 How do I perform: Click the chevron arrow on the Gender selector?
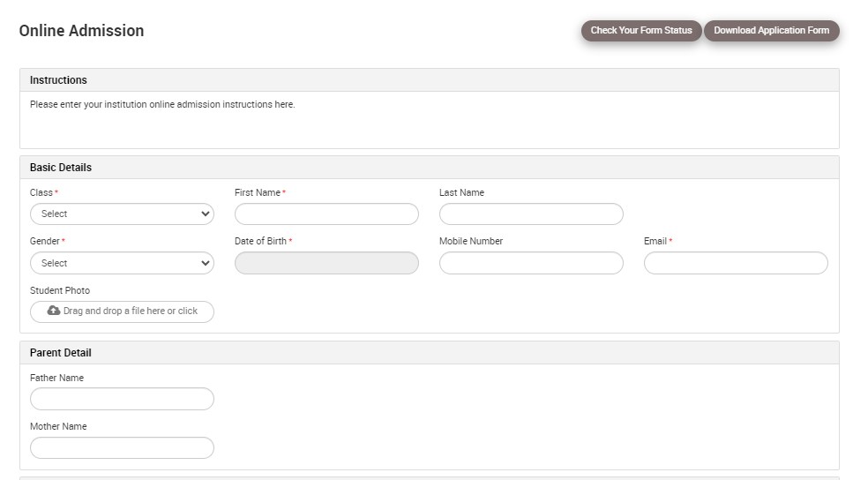click(x=206, y=263)
